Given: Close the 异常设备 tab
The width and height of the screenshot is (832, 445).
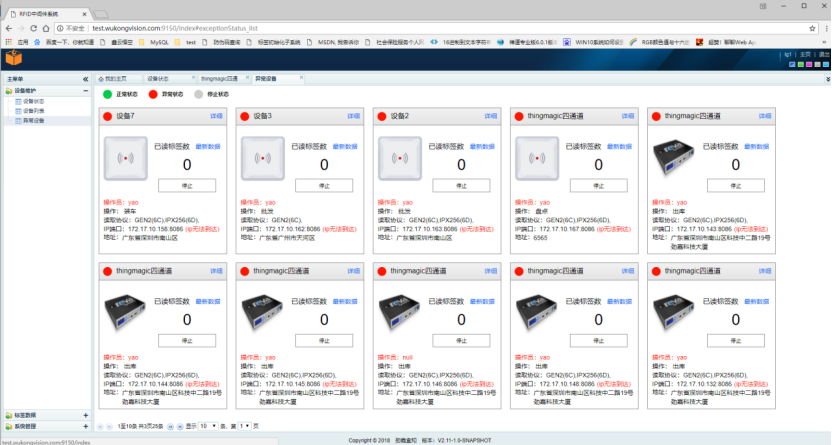Looking at the screenshot, I should 301,78.
